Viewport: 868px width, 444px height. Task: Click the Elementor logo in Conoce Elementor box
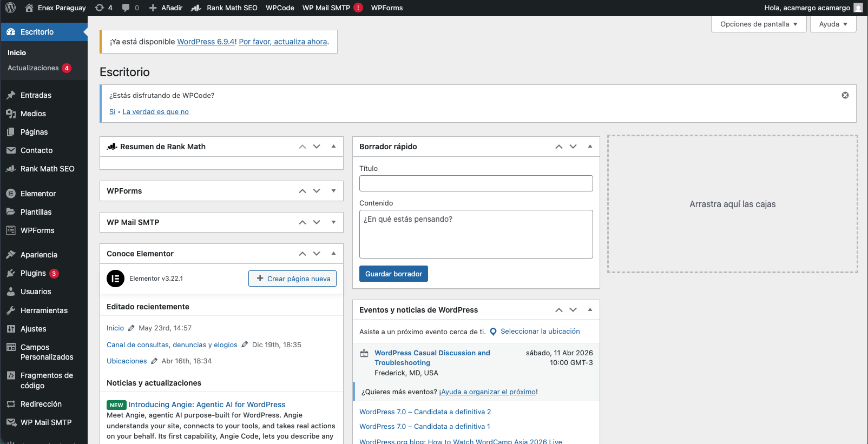click(x=115, y=279)
